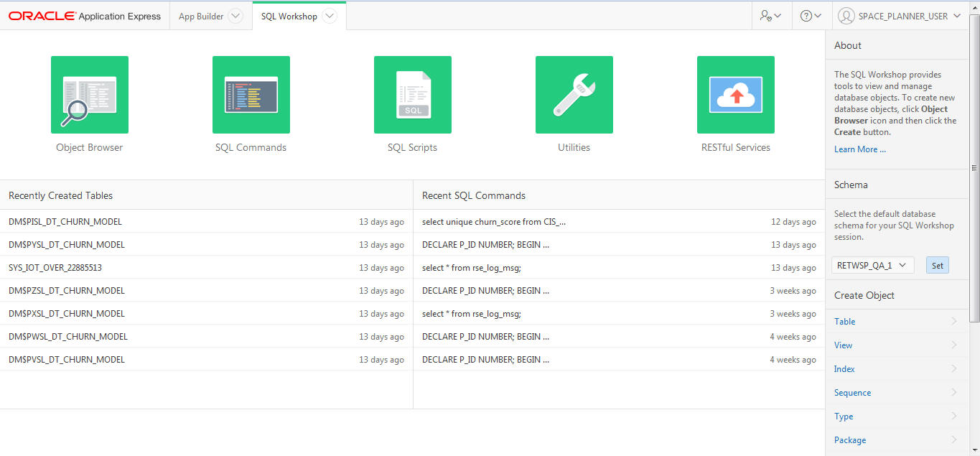Click the chevron next to View
The height and width of the screenshot is (456, 980).
click(x=954, y=345)
